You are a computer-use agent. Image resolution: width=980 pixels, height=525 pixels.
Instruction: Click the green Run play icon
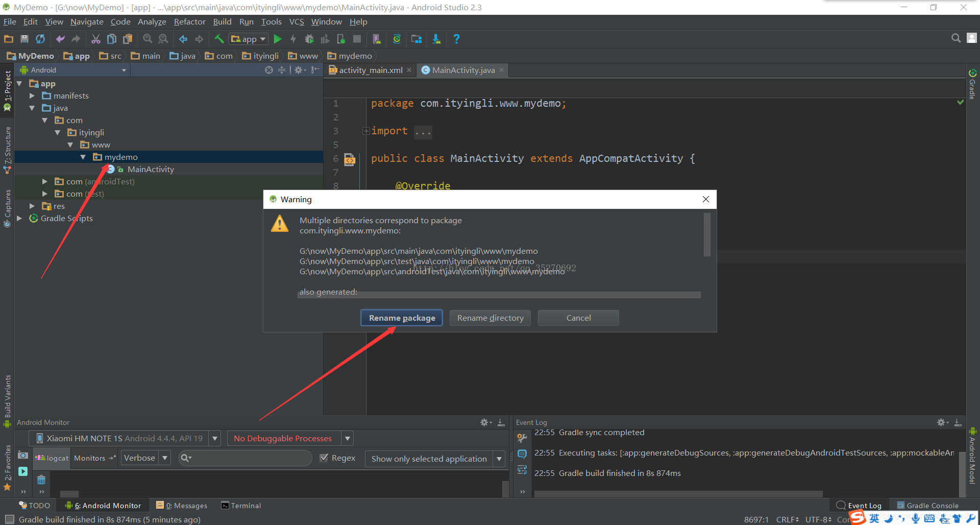coord(278,39)
